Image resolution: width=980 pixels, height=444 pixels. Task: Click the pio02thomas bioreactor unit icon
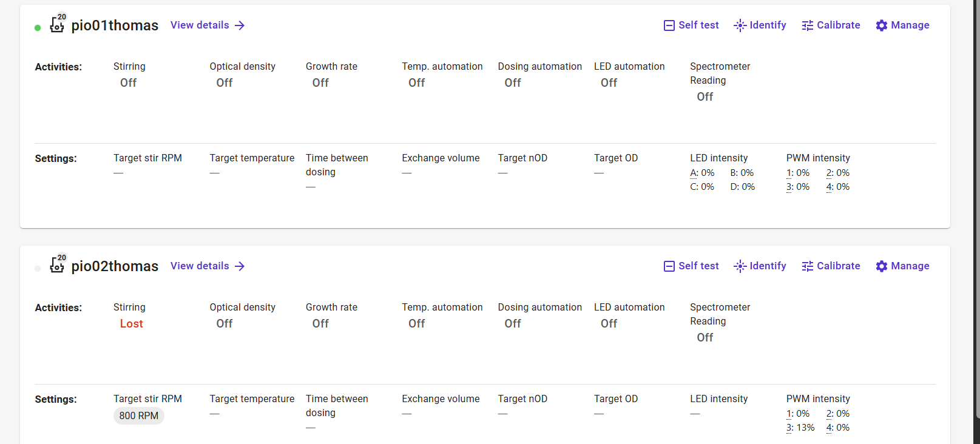pyautogui.click(x=57, y=266)
